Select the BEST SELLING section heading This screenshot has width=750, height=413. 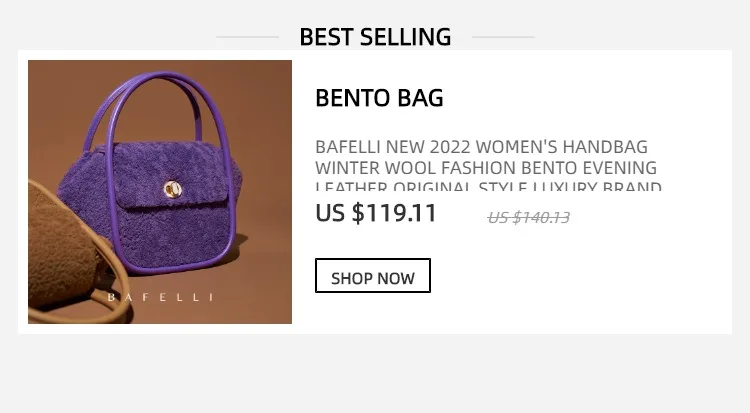point(375,37)
